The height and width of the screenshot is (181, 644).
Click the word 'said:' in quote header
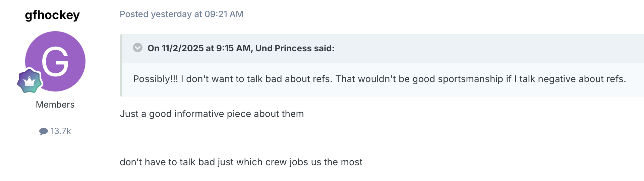pos(324,48)
